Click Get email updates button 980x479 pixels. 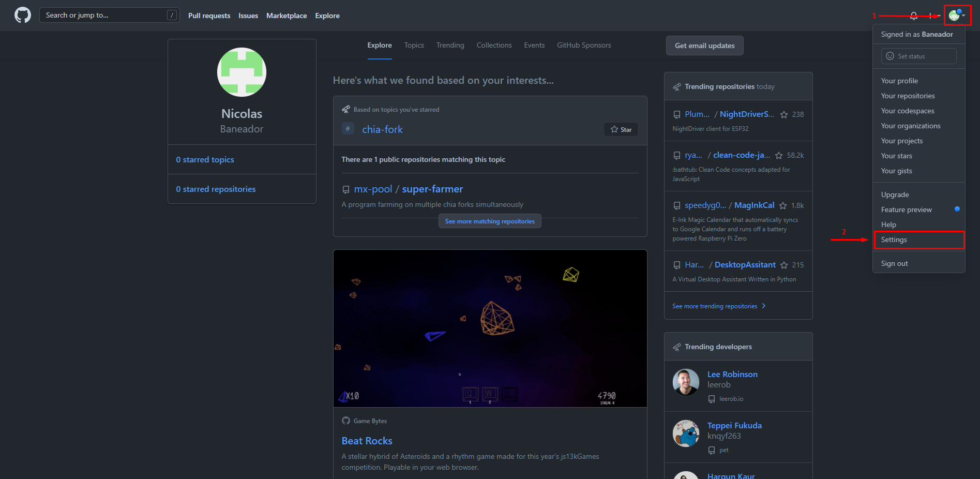pyautogui.click(x=704, y=46)
